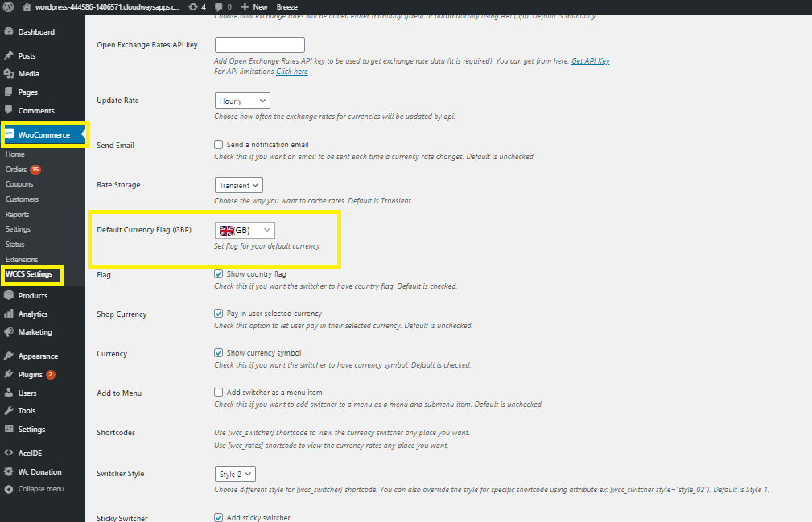Screen dimensions: 812x522
Task: Click the UK flag image in currency dropdown
Action: click(226, 230)
